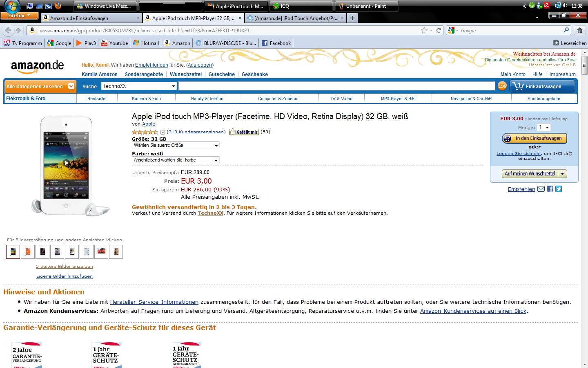Viewport: 588px width, 368px height.
Task: Share product on Facebook icon
Action: click(x=550, y=189)
